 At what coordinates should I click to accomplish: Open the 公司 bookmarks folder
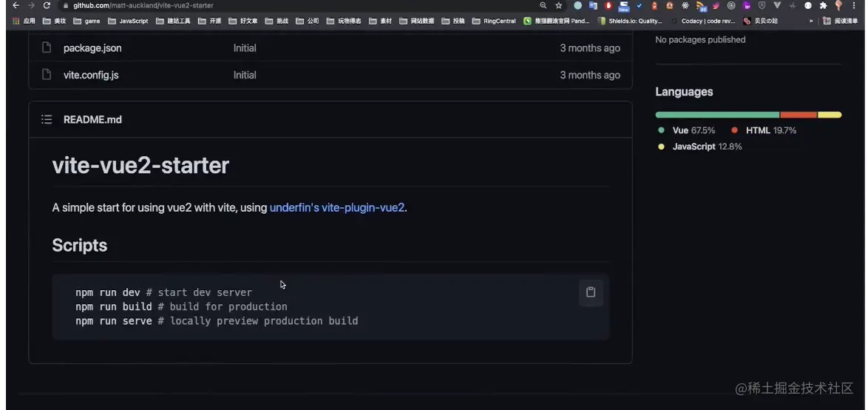(x=308, y=21)
